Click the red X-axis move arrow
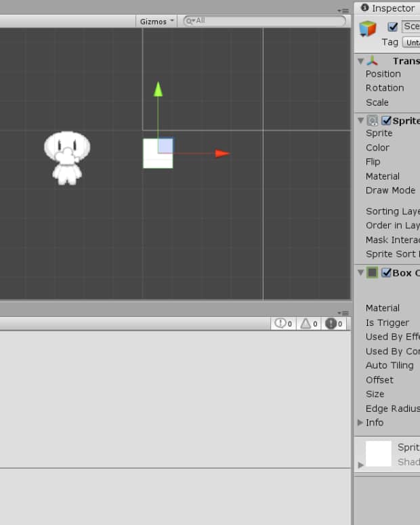Image resolution: width=420 pixels, height=525 pixels. click(222, 154)
